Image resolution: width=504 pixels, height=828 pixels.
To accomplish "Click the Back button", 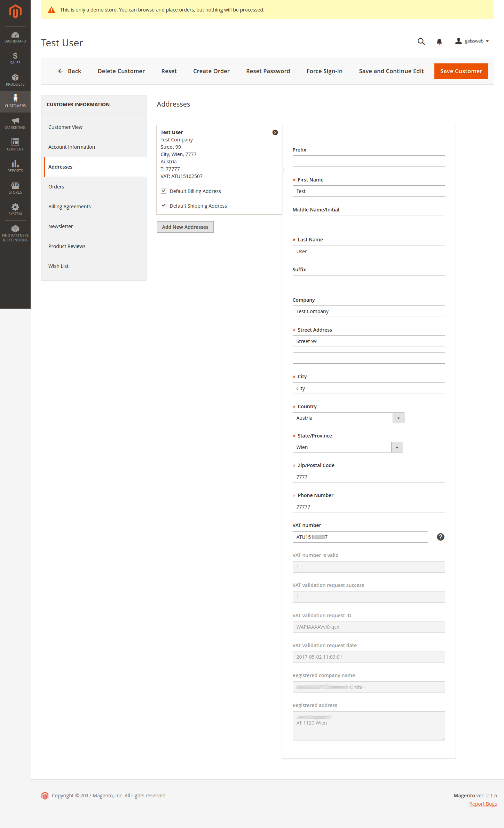I will pos(70,71).
